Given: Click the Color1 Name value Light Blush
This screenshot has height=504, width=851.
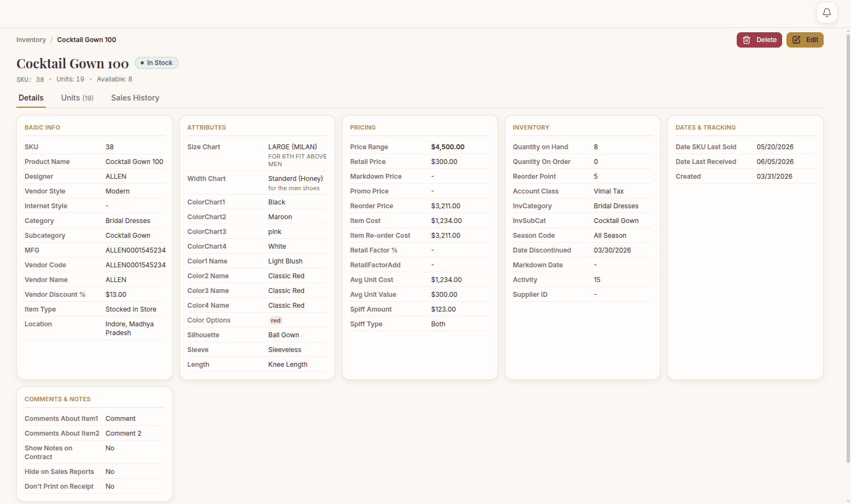Looking at the screenshot, I should click(285, 261).
